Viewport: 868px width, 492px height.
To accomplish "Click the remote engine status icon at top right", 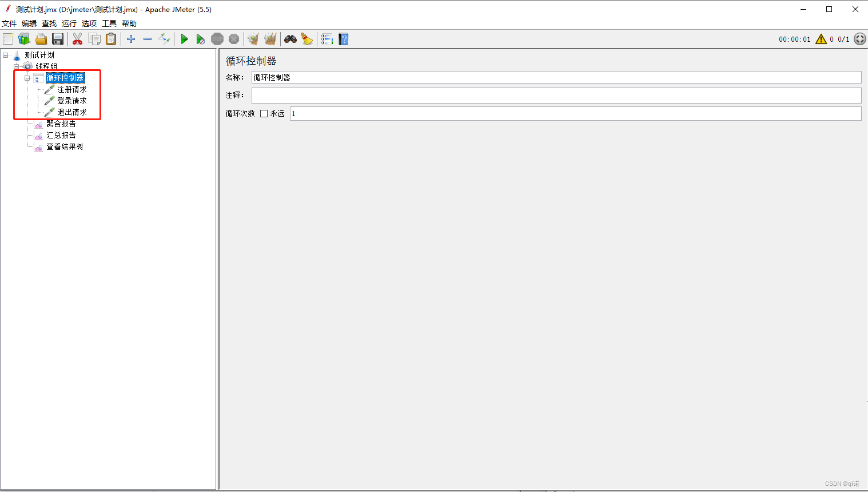I will pyautogui.click(x=860, y=39).
